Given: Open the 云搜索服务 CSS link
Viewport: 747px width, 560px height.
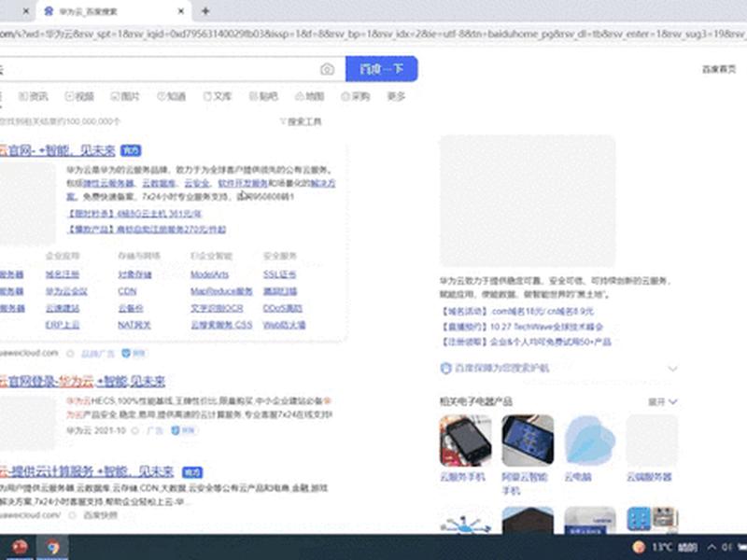Looking at the screenshot, I should (221, 325).
